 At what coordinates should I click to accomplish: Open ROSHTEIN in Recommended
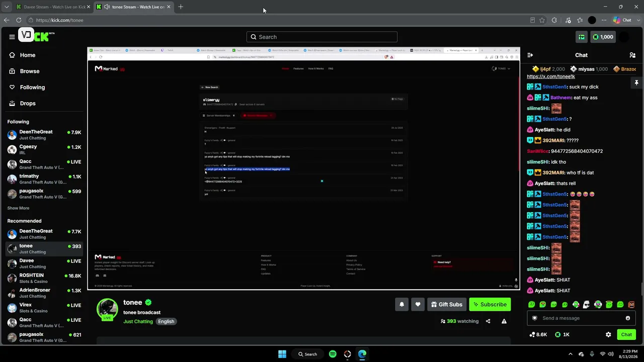click(x=44, y=278)
